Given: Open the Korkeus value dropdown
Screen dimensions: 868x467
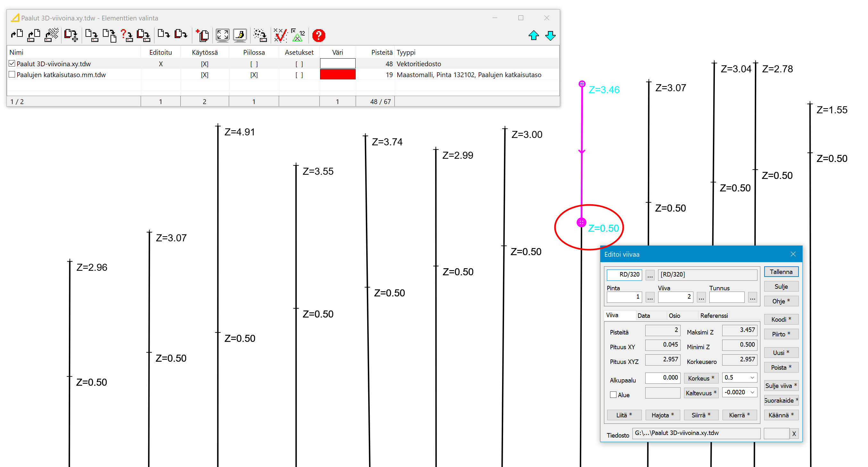Looking at the screenshot, I should coord(752,377).
